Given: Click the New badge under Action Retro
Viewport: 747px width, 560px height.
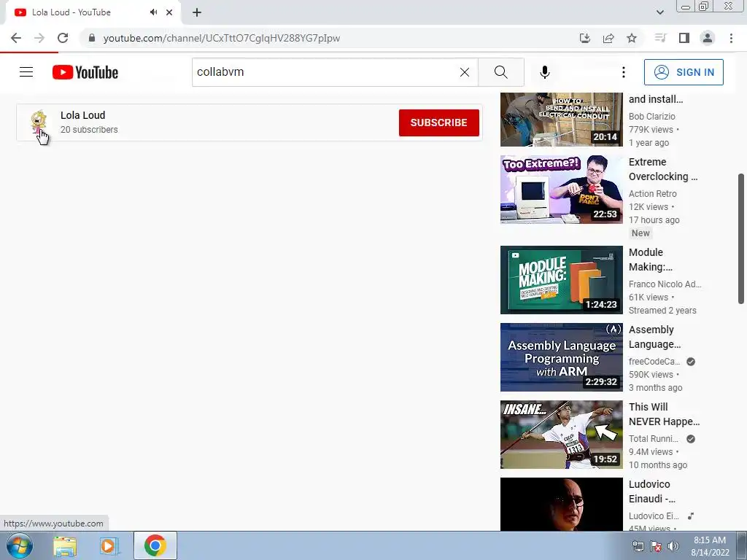Looking at the screenshot, I should coord(640,233).
